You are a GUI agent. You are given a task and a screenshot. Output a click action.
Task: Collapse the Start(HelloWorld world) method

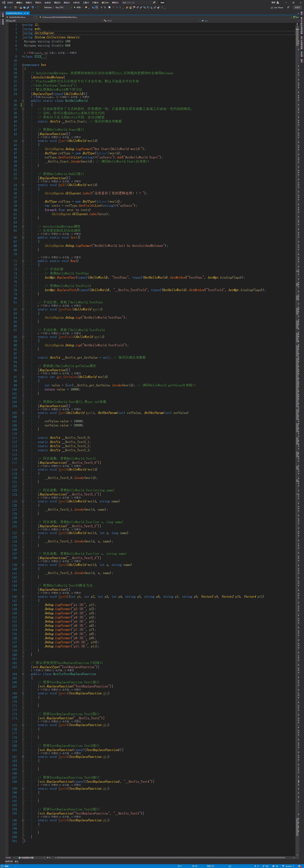pos(23,141)
